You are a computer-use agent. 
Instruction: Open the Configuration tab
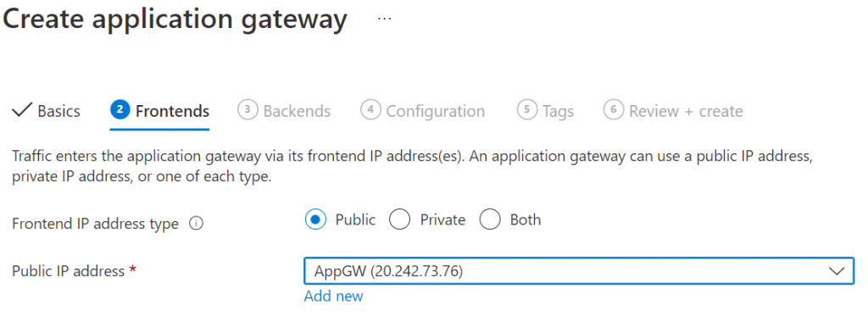tap(435, 111)
